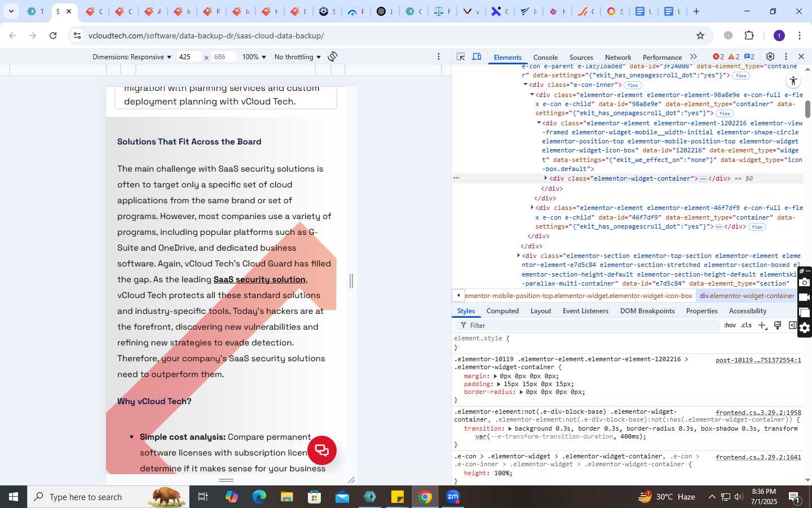Switch to the Console tab

pos(545,57)
